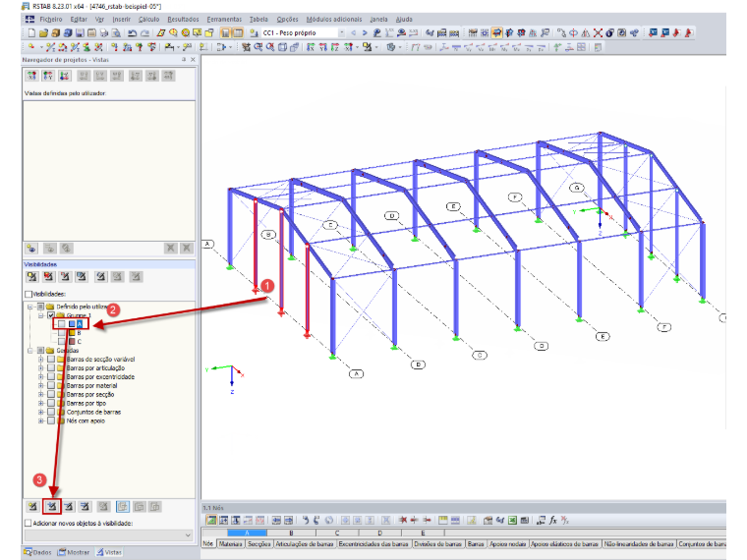Click the New file icon in toolbar
The image size is (747, 560).
[31, 32]
